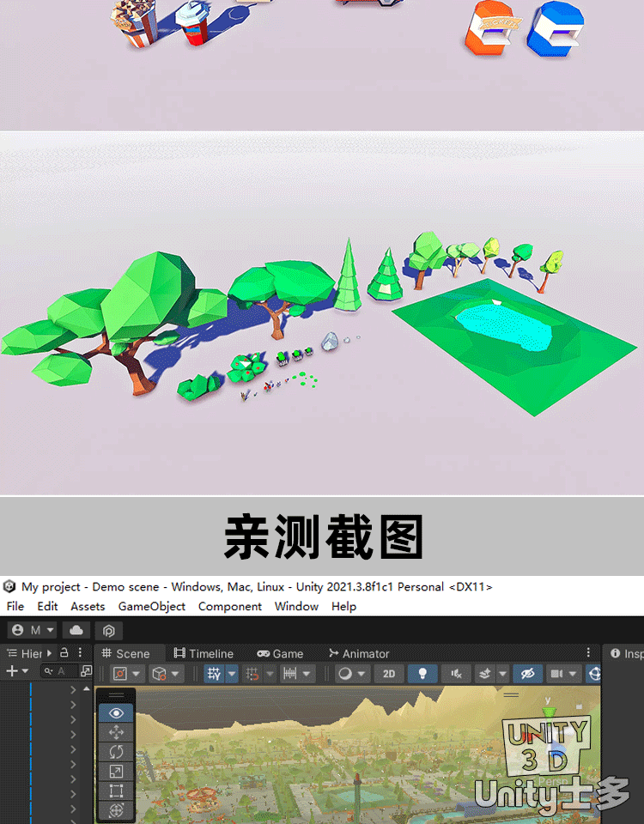Open the add (+) dropdown in Hierarchy
The width and height of the screenshot is (644, 824).
(17, 671)
